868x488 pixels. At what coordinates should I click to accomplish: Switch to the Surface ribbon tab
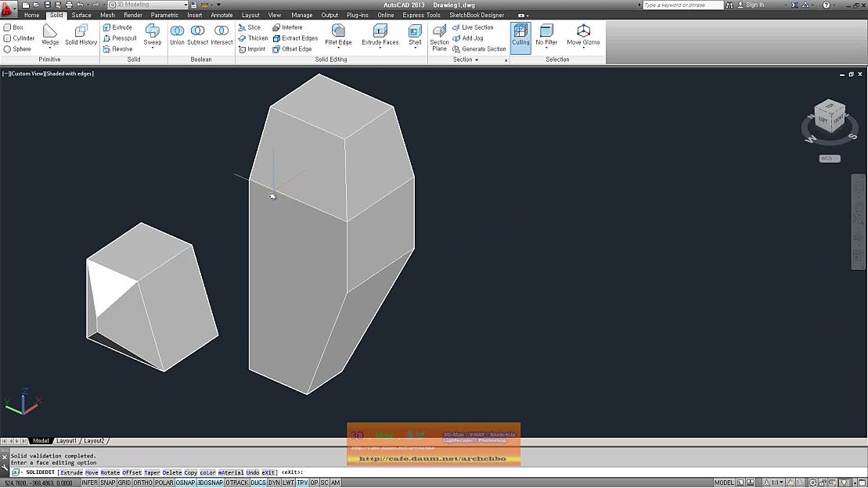(81, 14)
